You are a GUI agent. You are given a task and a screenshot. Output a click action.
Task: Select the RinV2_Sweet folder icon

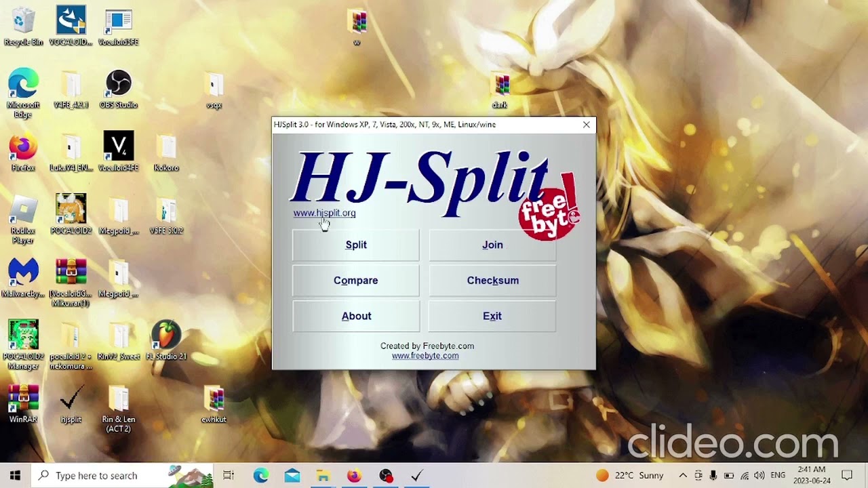tap(118, 342)
